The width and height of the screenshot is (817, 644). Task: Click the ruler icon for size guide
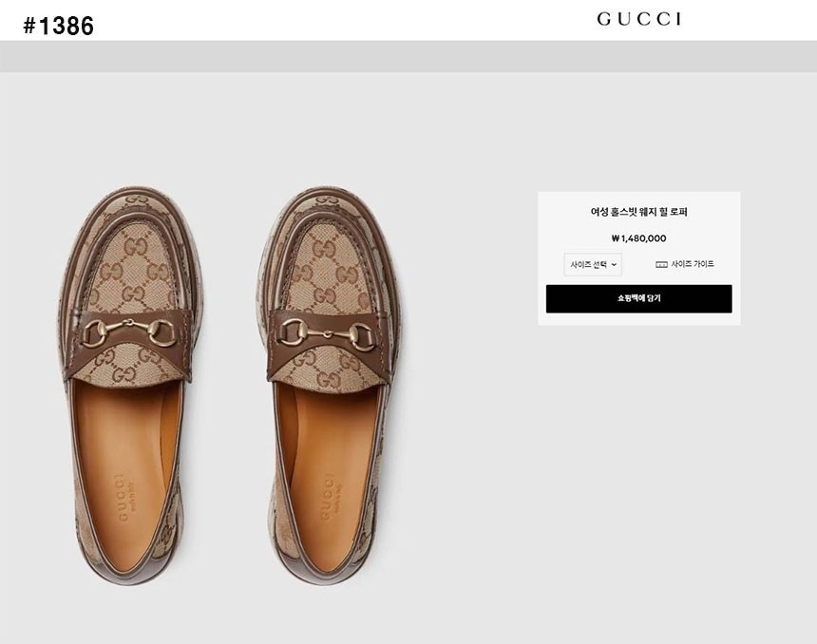coord(661,264)
